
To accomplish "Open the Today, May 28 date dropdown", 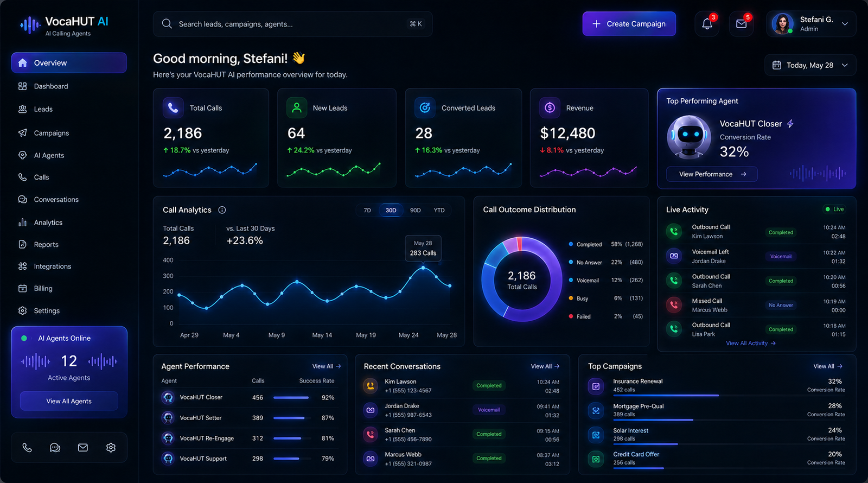I will click(x=810, y=65).
